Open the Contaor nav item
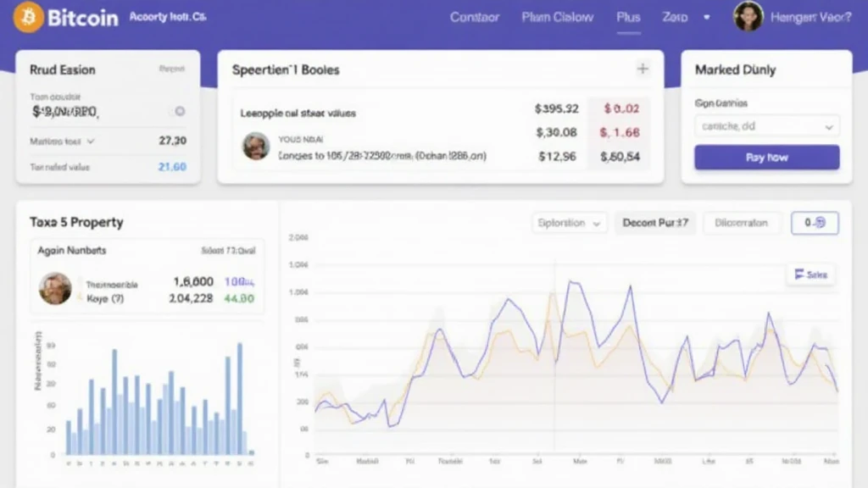The image size is (868, 488). coord(475,18)
